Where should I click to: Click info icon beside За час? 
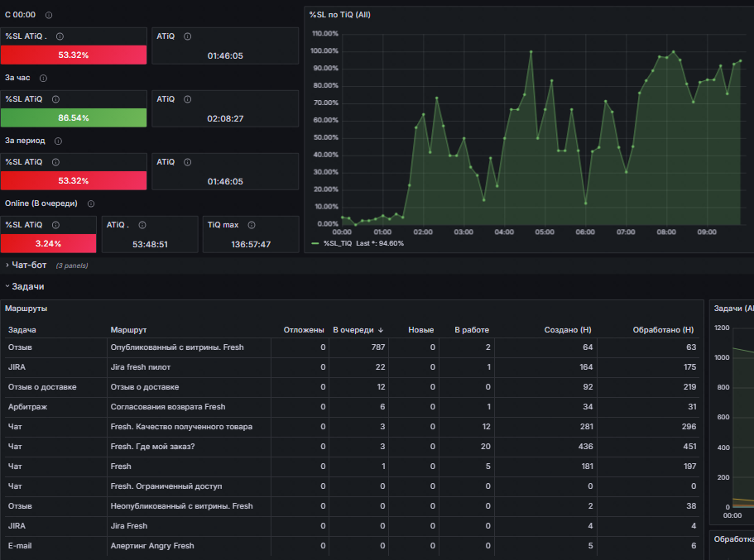pyautogui.click(x=43, y=78)
